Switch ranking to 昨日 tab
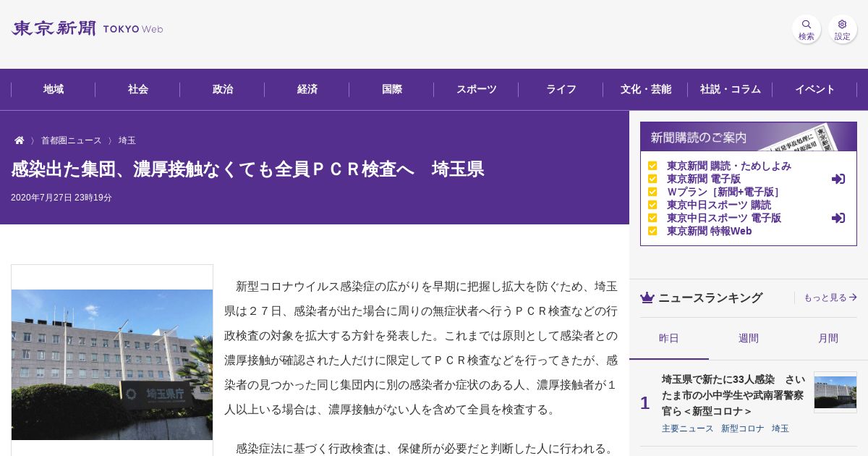The height and width of the screenshot is (456, 868). click(669, 338)
